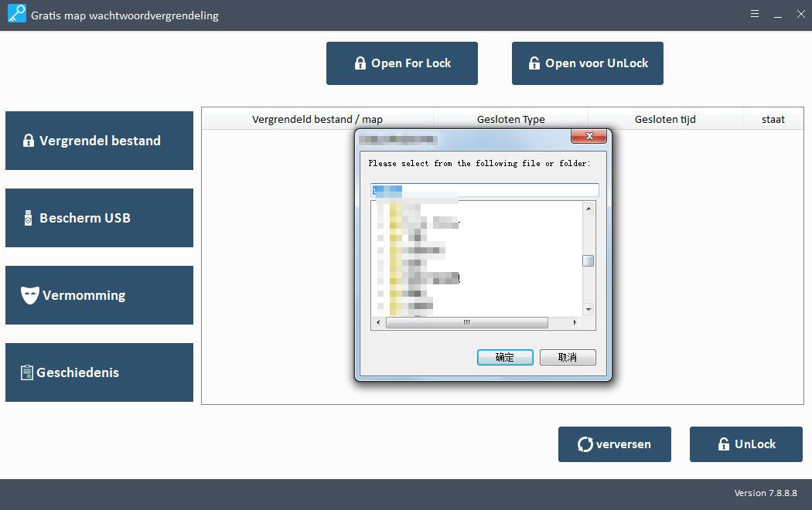Click the key app logo in title bar
The image size is (812, 510).
(x=15, y=15)
